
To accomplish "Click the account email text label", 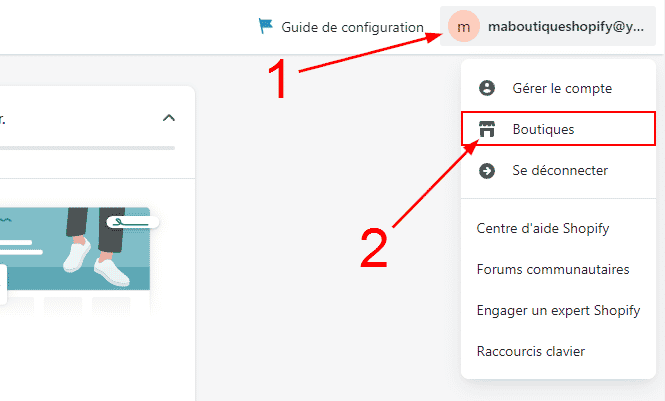I will pos(566,26).
